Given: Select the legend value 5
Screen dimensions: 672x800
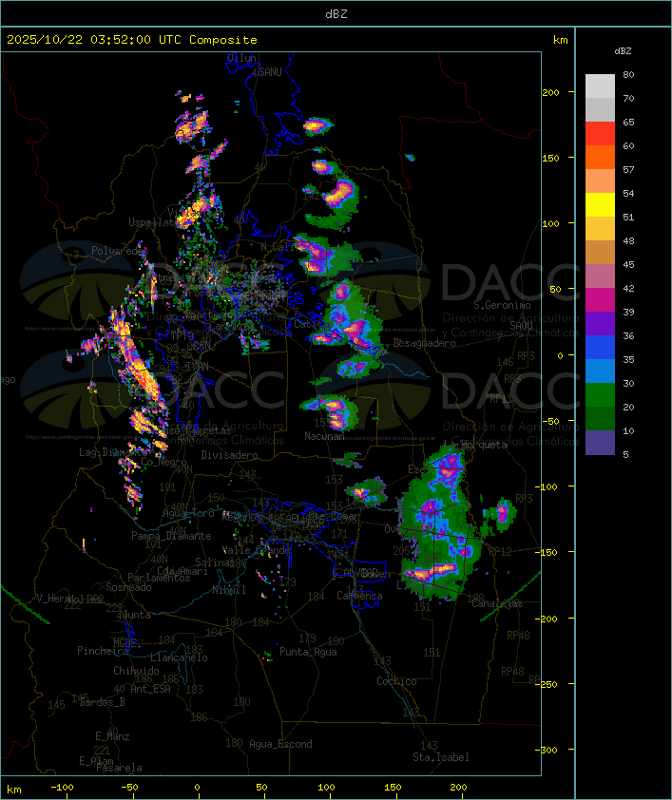Looking at the screenshot, I should 625,454.
